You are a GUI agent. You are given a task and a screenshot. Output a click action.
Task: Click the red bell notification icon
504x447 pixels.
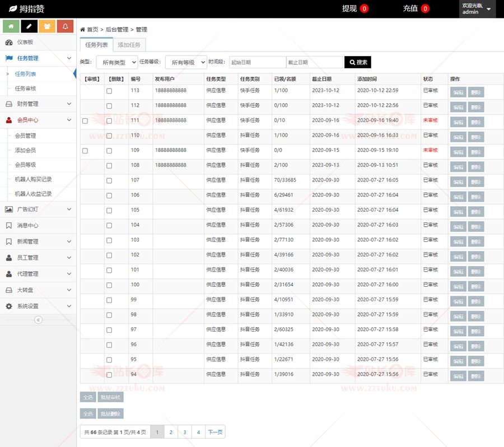pyautogui.click(x=65, y=26)
